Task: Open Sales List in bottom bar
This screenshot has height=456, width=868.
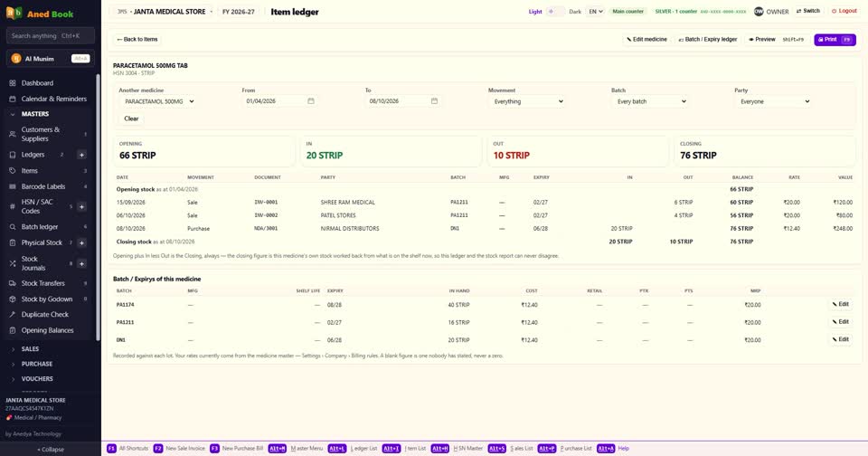Action: (510, 448)
